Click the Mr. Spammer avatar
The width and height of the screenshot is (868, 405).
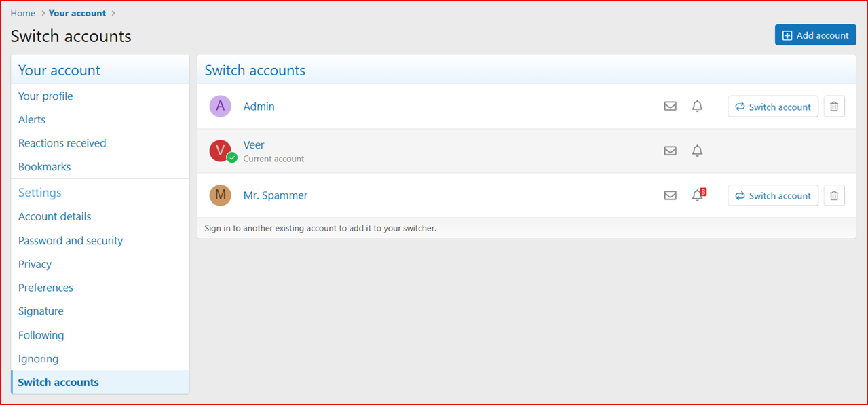pos(220,195)
